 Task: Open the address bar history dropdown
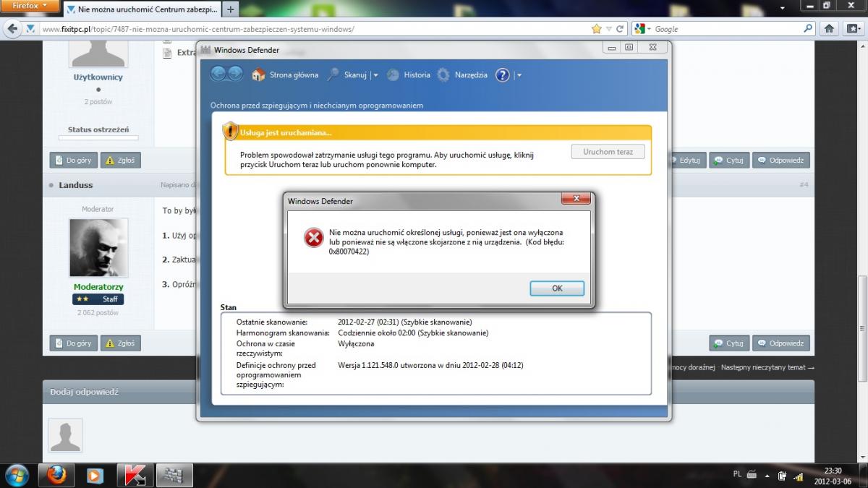(x=609, y=29)
